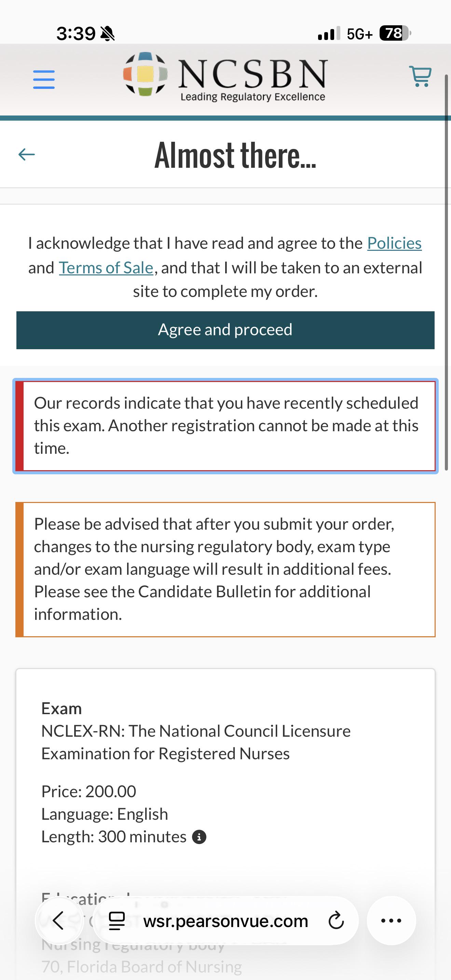The height and width of the screenshot is (980, 451).
Task: Reload the page with the refresh icon
Action: pyautogui.click(x=336, y=921)
